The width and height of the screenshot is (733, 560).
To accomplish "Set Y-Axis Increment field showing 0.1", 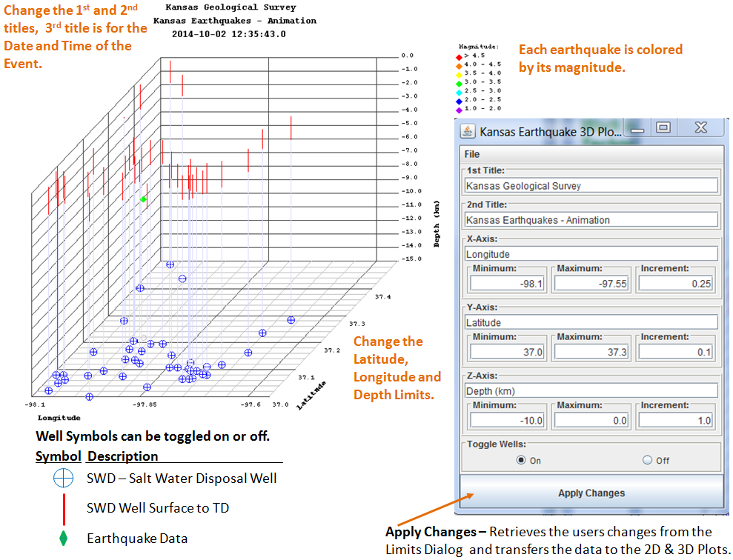I will tap(676, 352).
